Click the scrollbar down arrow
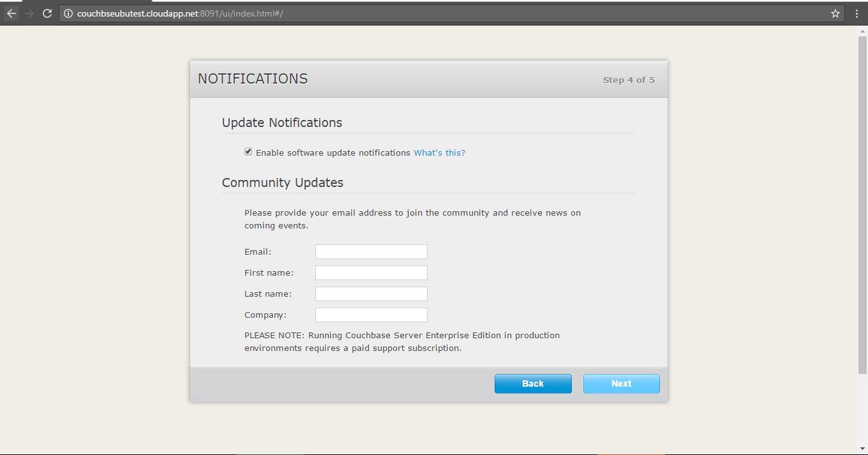This screenshot has height=455, width=868. coord(861,449)
